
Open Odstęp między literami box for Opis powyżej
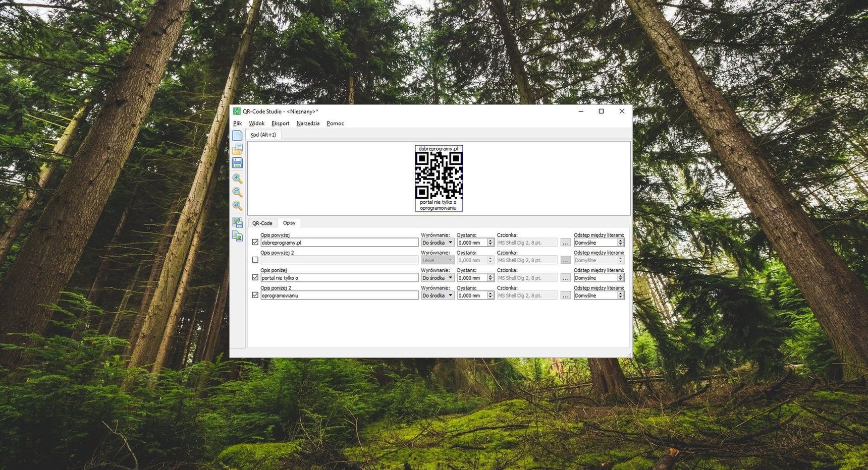coord(599,243)
